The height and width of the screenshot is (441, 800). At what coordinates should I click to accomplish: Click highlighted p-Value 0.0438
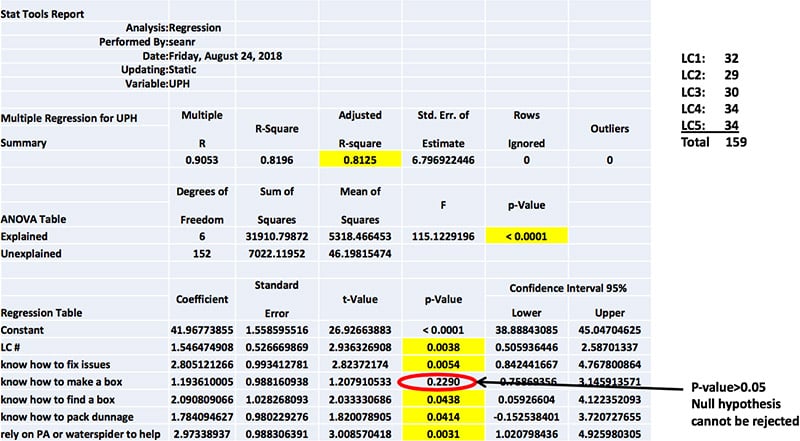[x=443, y=400]
